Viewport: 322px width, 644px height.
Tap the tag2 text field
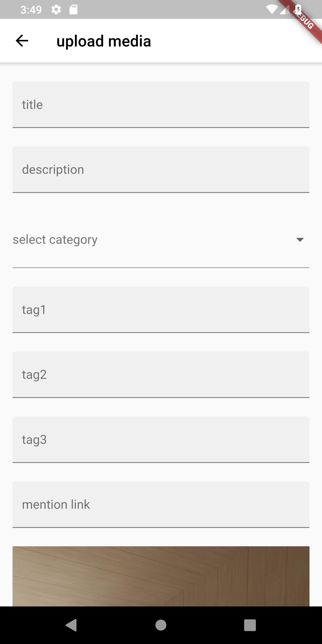[x=161, y=375]
